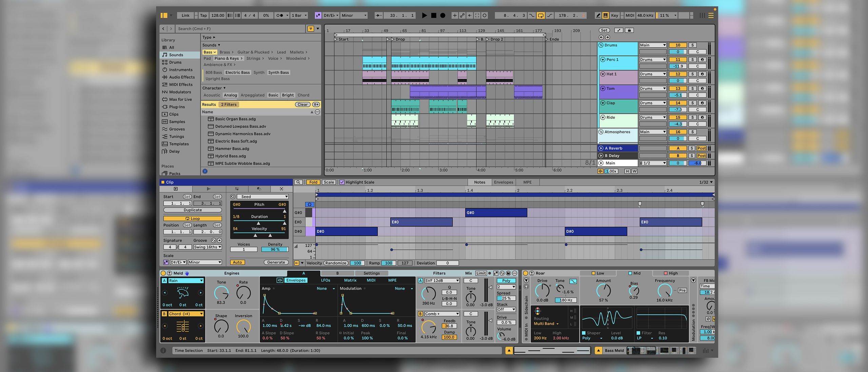This screenshot has height=372, width=868.
Task: Enable the Loop toggle in the Clip panel
Action: (x=193, y=218)
